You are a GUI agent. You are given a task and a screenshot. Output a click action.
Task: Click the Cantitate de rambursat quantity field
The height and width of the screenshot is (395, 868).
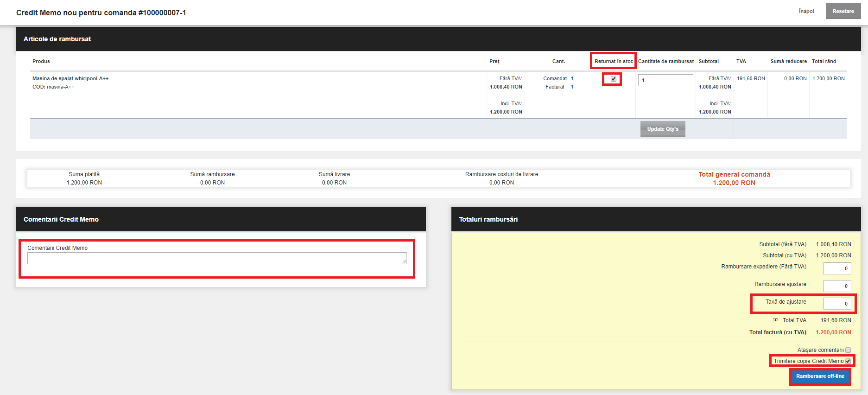[x=665, y=80]
